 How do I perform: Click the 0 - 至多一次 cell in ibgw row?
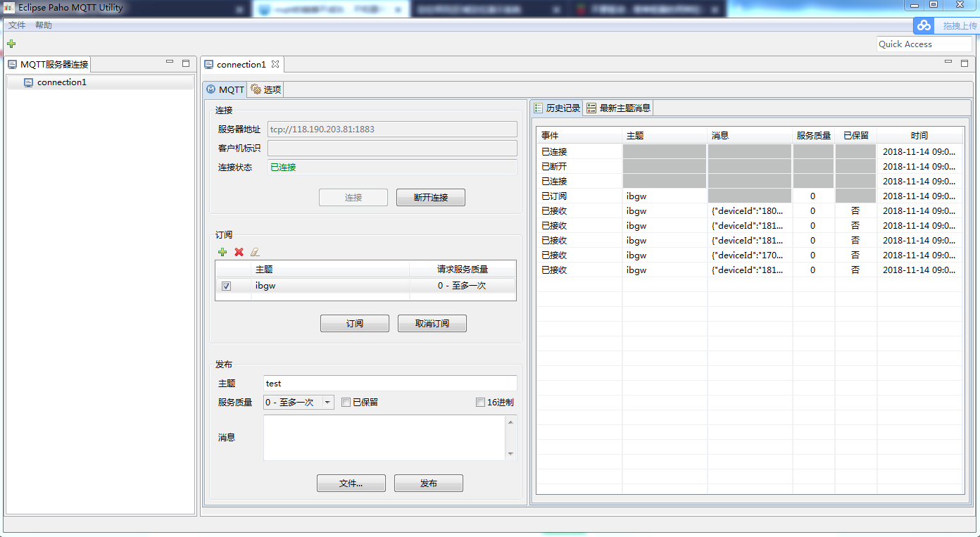[x=463, y=286]
